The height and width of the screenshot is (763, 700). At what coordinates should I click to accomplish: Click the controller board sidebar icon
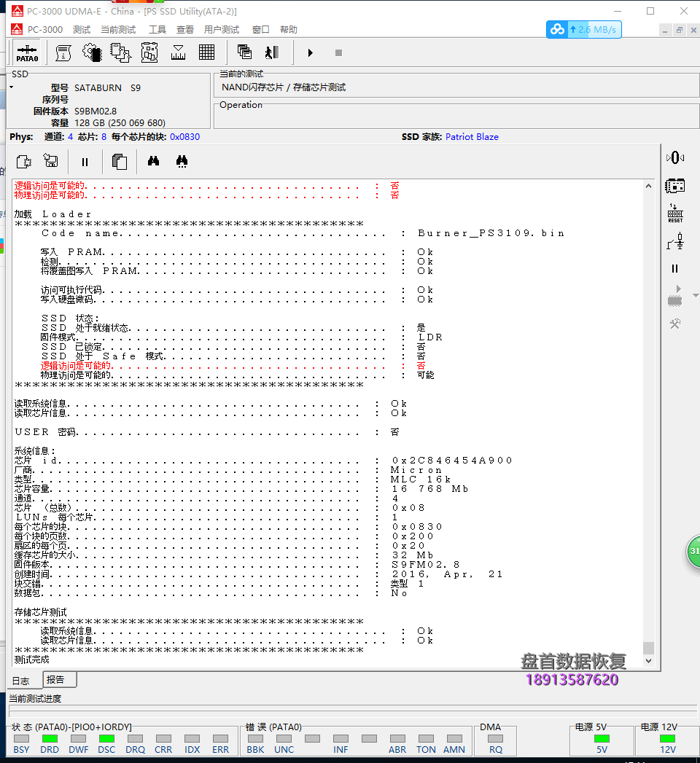coord(675,186)
